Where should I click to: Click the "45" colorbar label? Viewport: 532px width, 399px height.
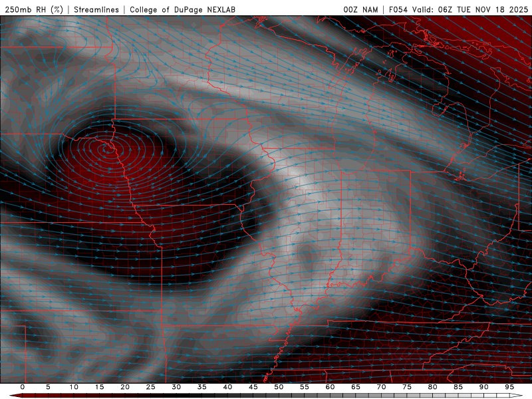tap(253, 387)
